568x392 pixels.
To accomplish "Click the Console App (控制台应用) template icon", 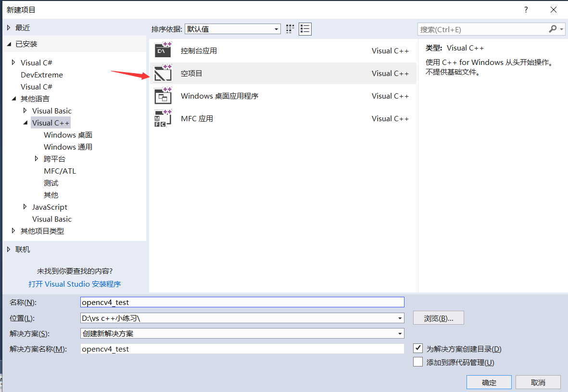I will point(163,51).
